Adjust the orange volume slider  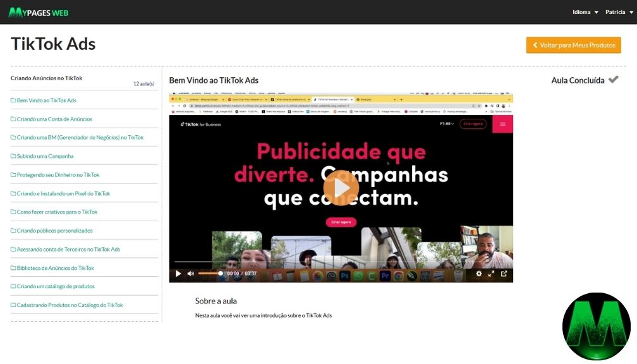pyautogui.click(x=210, y=274)
